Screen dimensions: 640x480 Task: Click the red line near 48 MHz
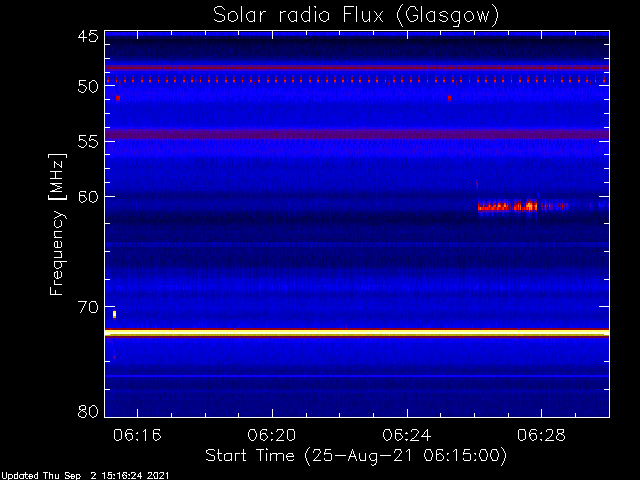point(357,68)
